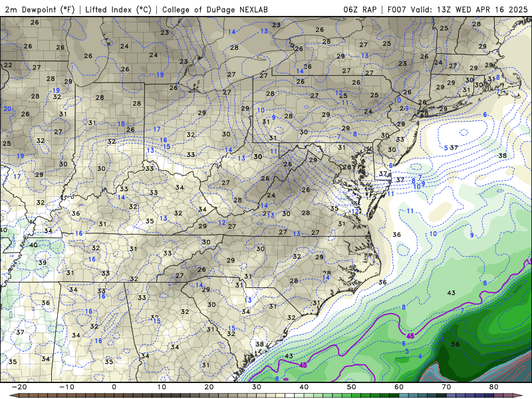The height and width of the screenshot is (399, 532).
Task: Click the blue "1" contour label near 56
Action: [x=442, y=339]
